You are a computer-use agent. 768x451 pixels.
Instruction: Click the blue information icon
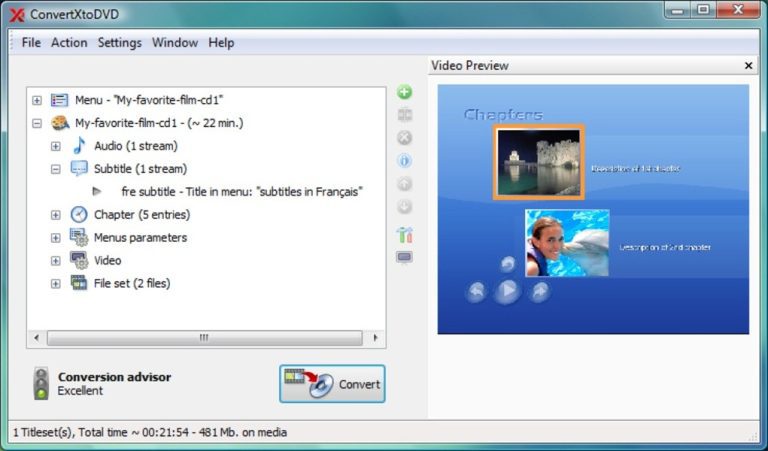pyautogui.click(x=404, y=160)
